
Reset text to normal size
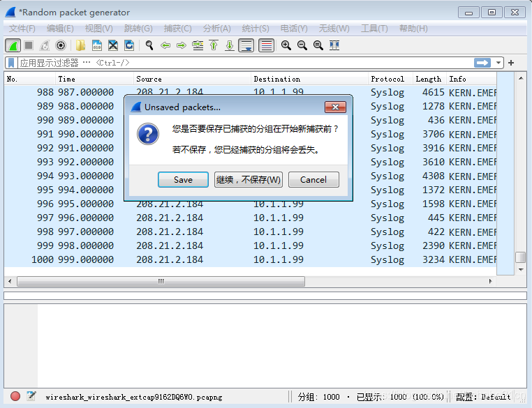pyautogui.click(x=318, y=45)
